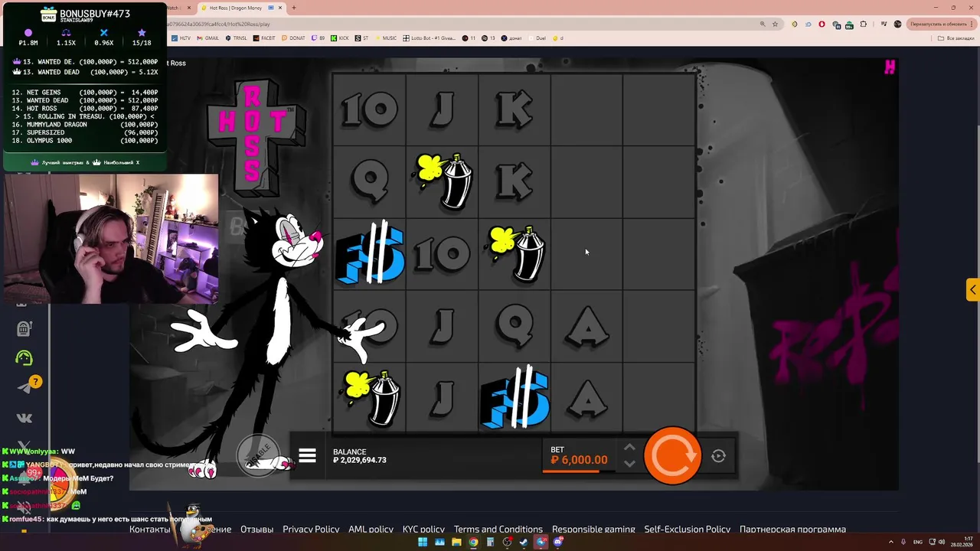Open Calculator from the taskbar
Viewport: 980px width, 551px height.
point(490,542)
